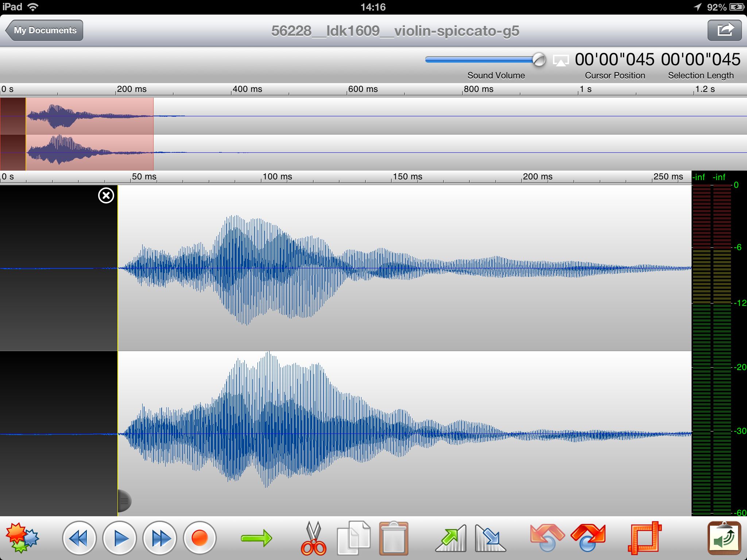Viewport: 747px width, 560px height.
Task: Tap the scissors cut icon
Action: (x=313, y=538)
